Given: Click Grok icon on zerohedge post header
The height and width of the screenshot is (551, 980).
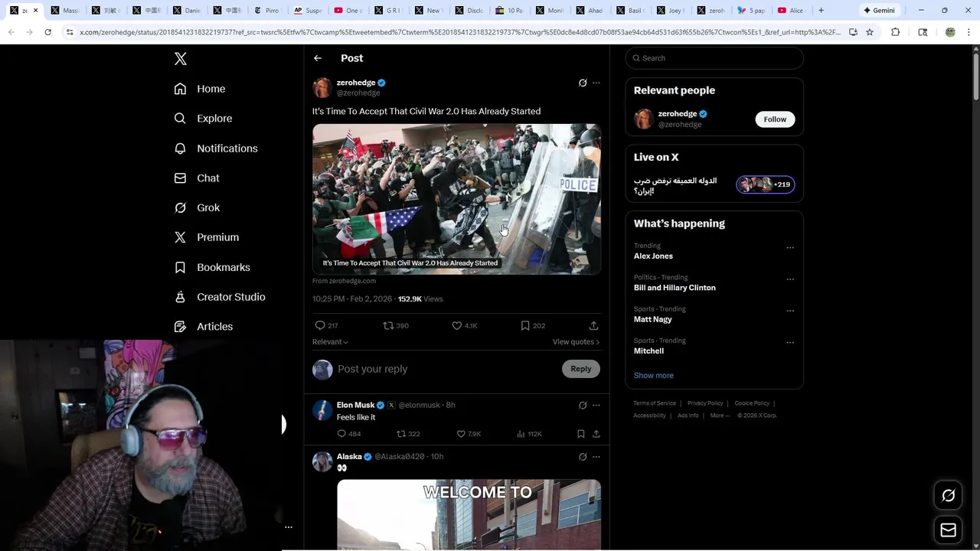Looking at the screenshot, I should [x=583, y=83].
